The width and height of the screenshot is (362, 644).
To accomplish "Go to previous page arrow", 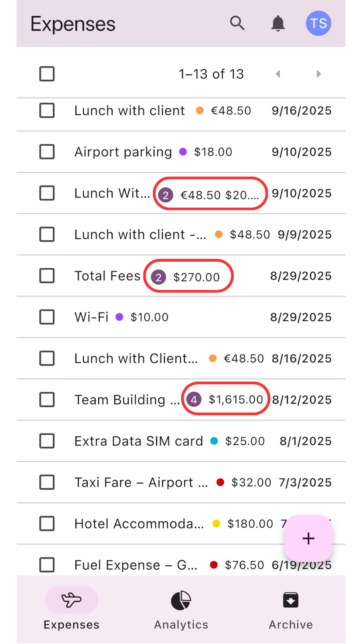I will coord(278,74).
